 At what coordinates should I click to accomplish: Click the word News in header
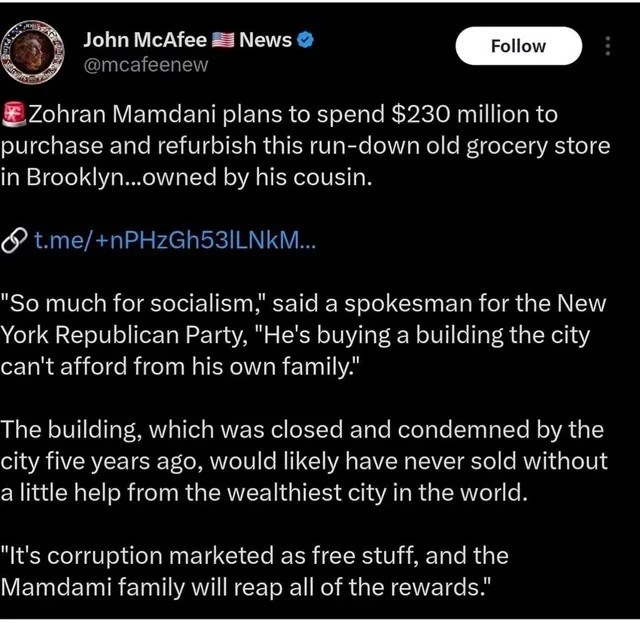pos(265,40)
